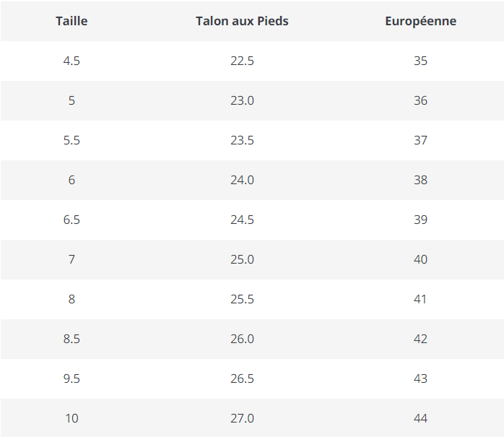Viewport: 504px width, 437px height.
Task: Click the 26.5 heel length value
Action: pyautogui.click(x=242, y=378)
